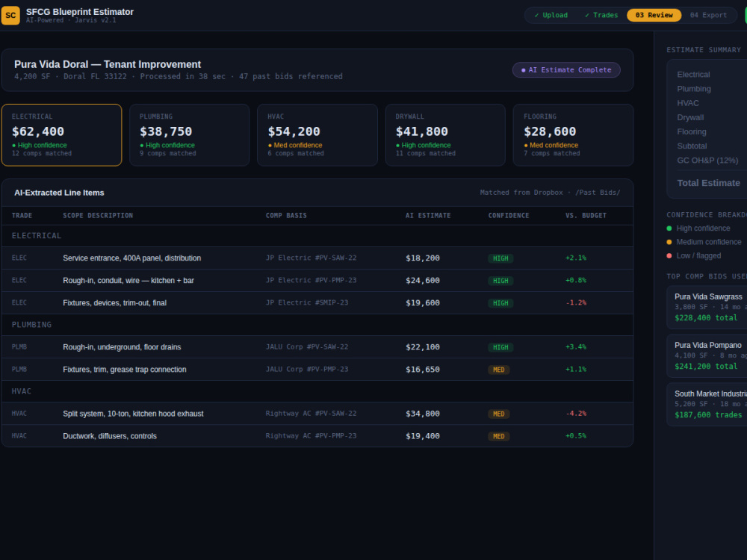Click the -4.2% budget variance
Image resolution: width=747 pixels, height=560 pixels.
click(576, 414)
